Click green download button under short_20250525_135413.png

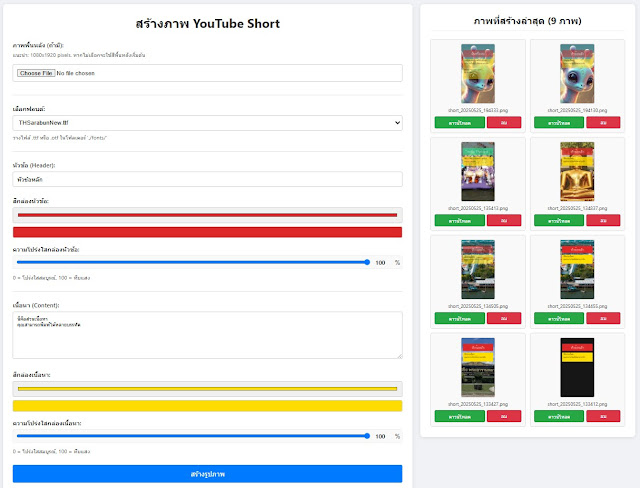[x=459, y=220]
